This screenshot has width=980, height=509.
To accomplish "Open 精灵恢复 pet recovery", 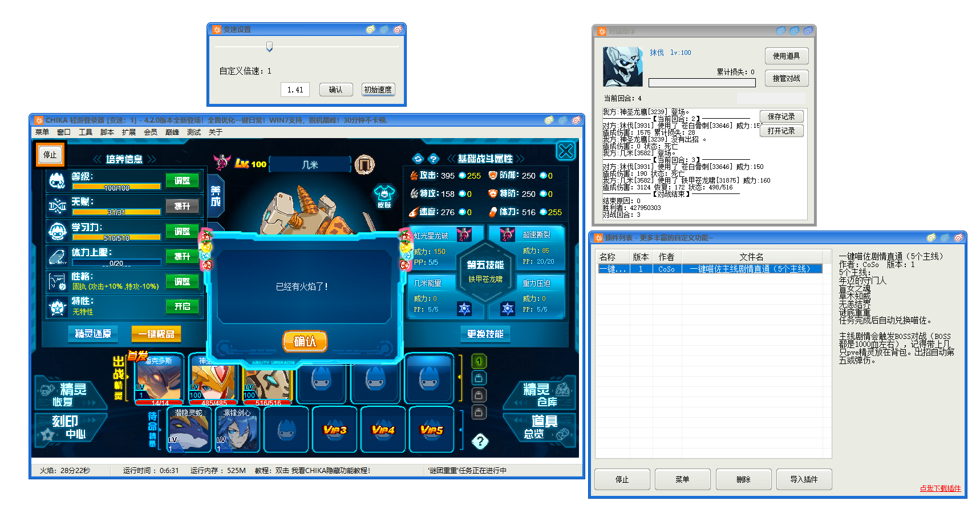I will (x=71, y=394).
